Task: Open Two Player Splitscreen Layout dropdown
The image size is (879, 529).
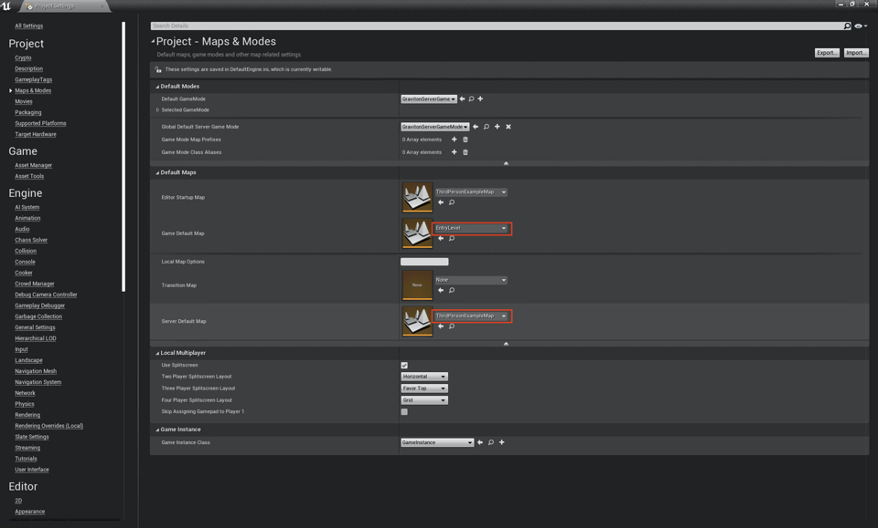Action: (x=424, y=377)
